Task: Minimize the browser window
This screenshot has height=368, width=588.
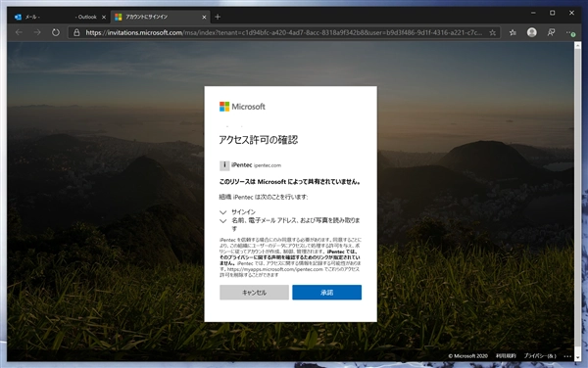Action: 533,13
